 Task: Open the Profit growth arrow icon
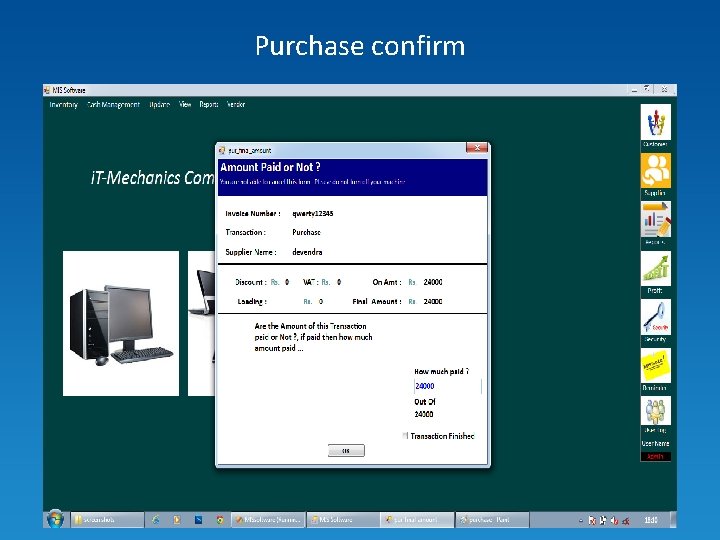pos(656,269)
